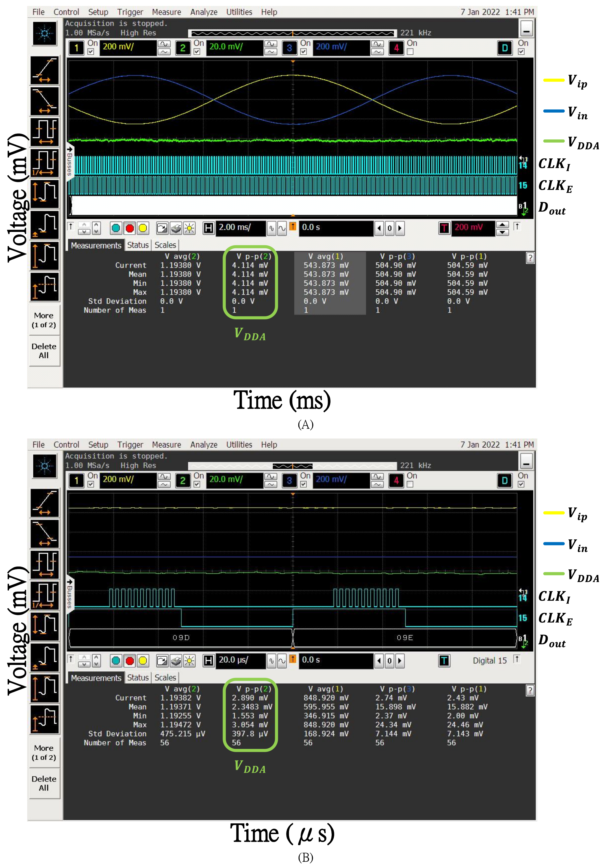Open the Measure menu in top window
Image resolution: width=604 pixels, height=868 pixels.
(x=166, y=12)
